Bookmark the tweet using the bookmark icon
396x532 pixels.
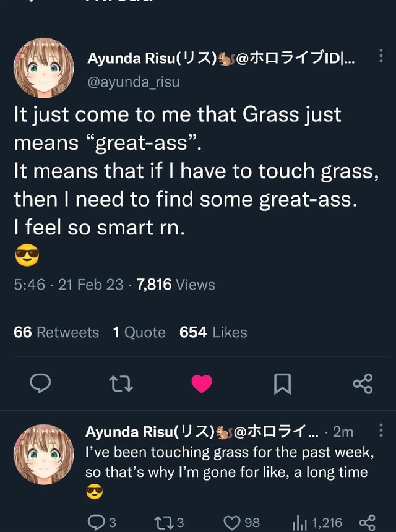(x=283, y=384)
